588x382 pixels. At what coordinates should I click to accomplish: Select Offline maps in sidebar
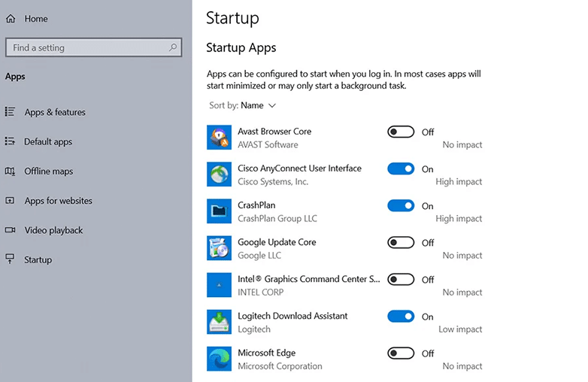49,171
